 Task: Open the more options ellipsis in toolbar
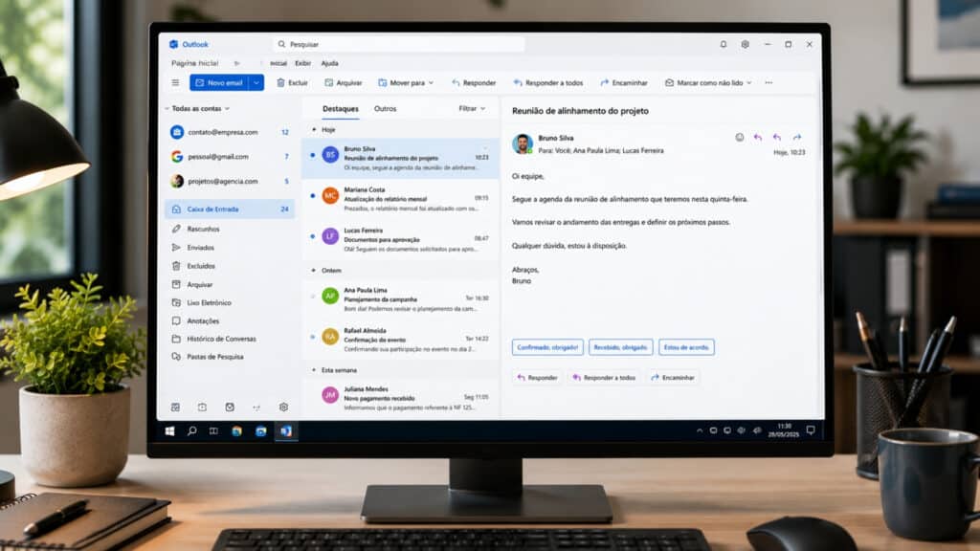pos(768,82)
